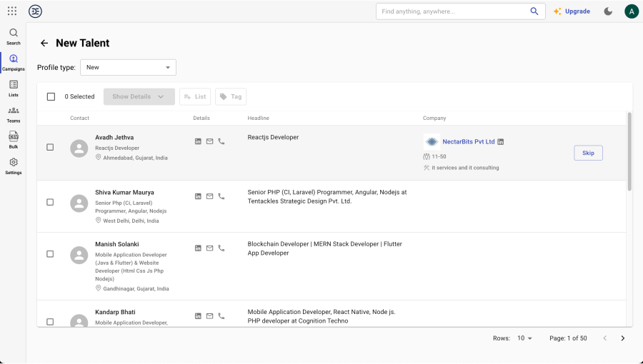Click 'Ahmedabad, Gujarat, India' location text

(x=135, y=158)
